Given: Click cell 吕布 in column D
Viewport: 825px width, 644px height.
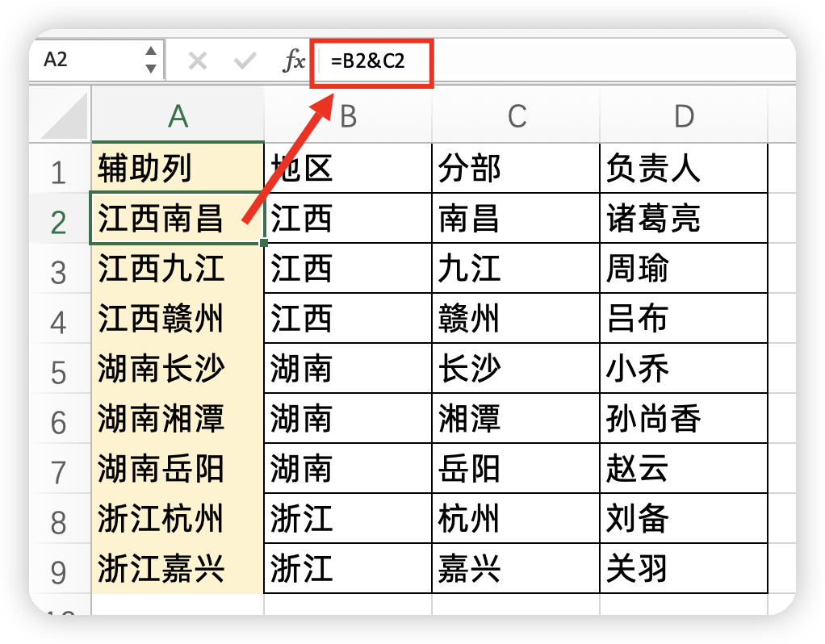Looking at the screenshot, I should 684,318.
